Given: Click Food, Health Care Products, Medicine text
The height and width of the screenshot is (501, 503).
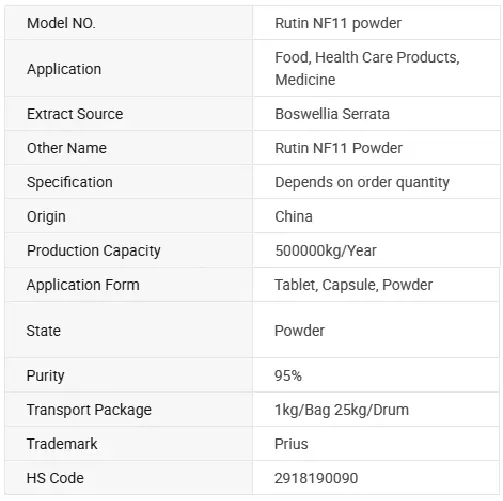Looking at the screenshot, I should 367,68.
